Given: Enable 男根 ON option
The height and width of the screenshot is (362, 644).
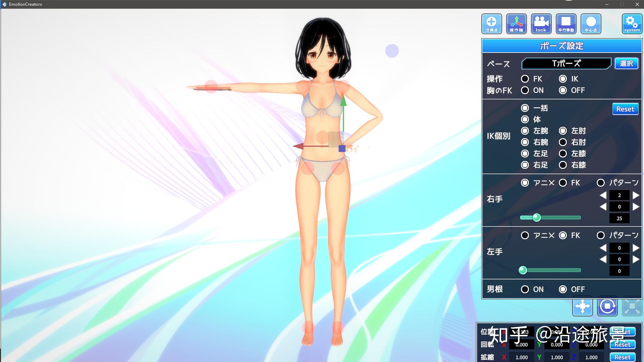Looking at the screenshot, I should point(525,289).
